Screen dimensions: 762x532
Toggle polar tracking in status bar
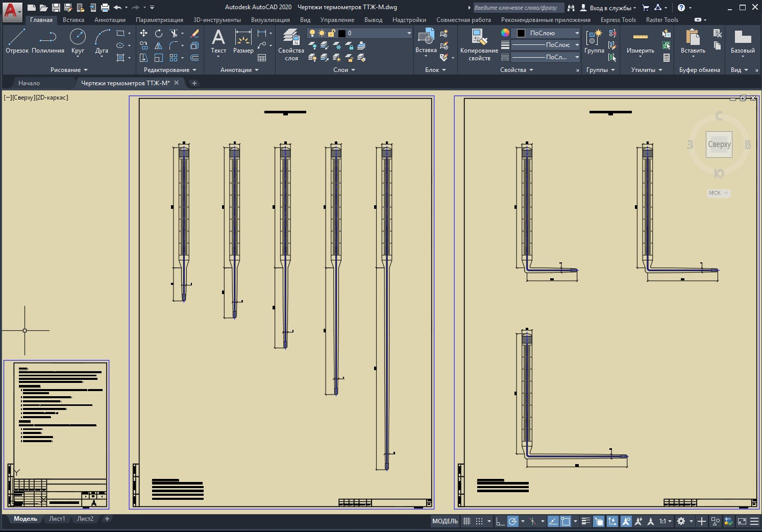513,521
